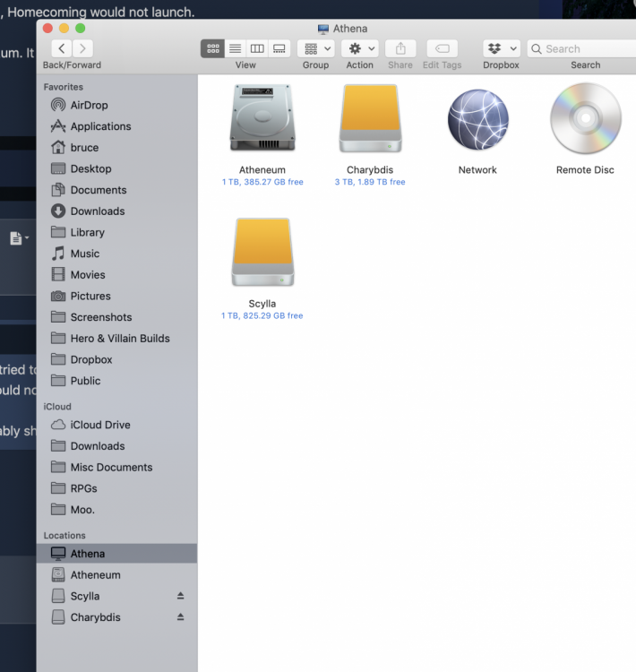Close the Athena Finder window
This screenshot has height=672, width=636.
pos(47,29)
